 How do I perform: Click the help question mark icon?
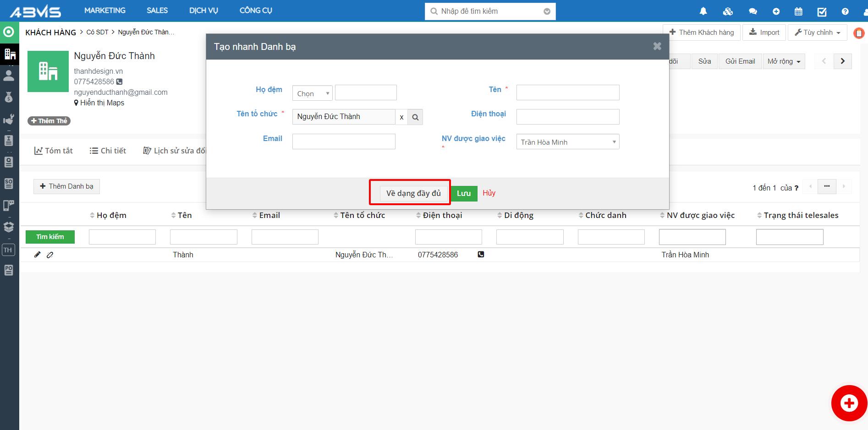(x=845, y=11)
